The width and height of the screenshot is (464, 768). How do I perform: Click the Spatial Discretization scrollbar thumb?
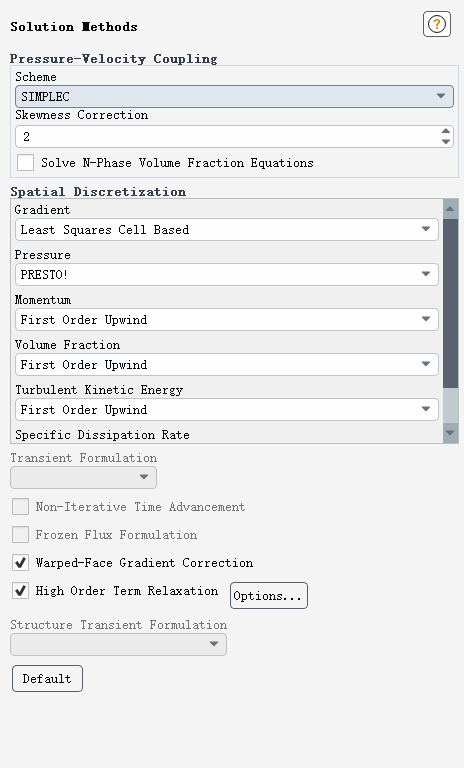coord(450,303)
